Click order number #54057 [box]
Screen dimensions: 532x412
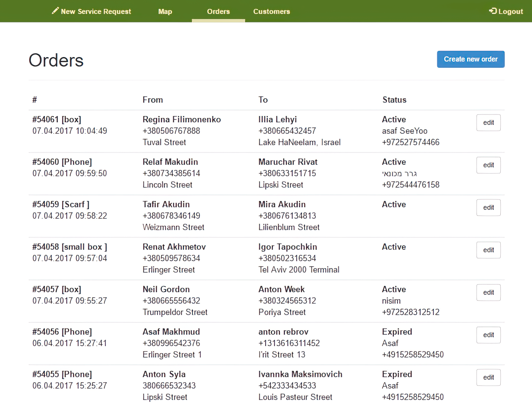click(57, 289)
